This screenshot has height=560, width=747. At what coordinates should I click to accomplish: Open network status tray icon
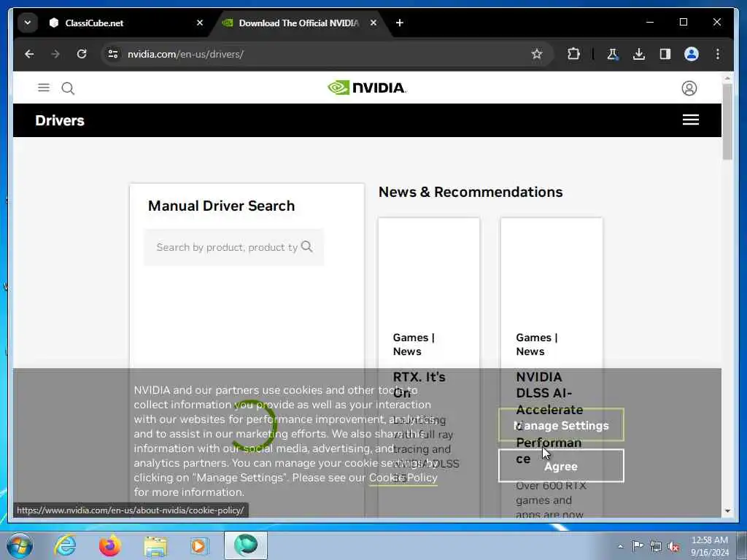pos(656,546)
